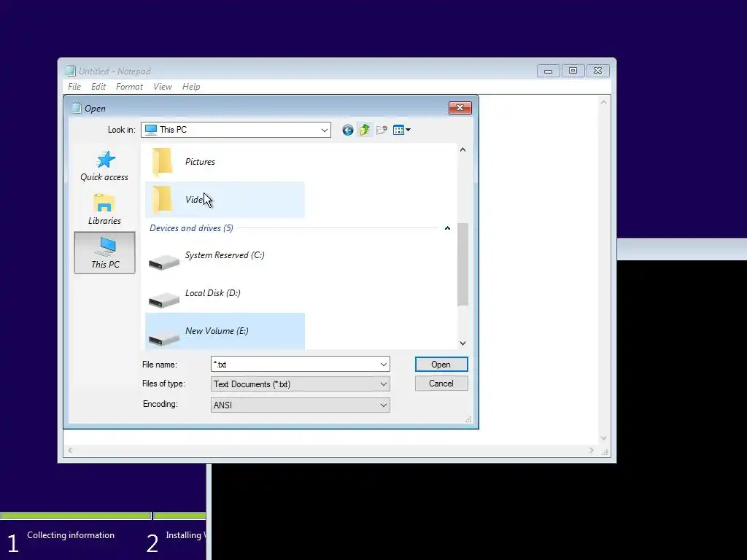
Task: Open the File name dropdown arrow
Action: point(384,365)
